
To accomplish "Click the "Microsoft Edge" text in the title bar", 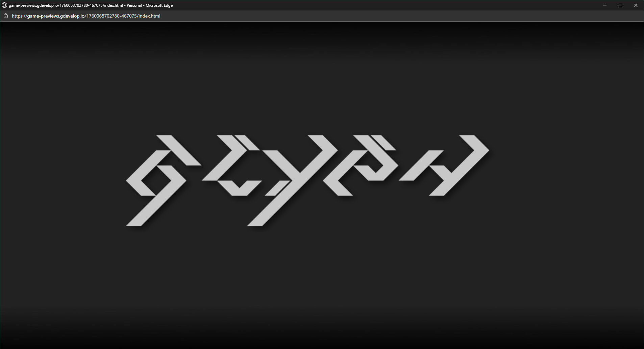I will tap(159, 5).
